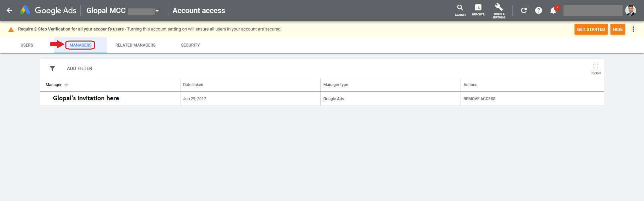This screenshot has height=201, width=644.
Task: Expand the table to full screen
Action: click(596, 68)
